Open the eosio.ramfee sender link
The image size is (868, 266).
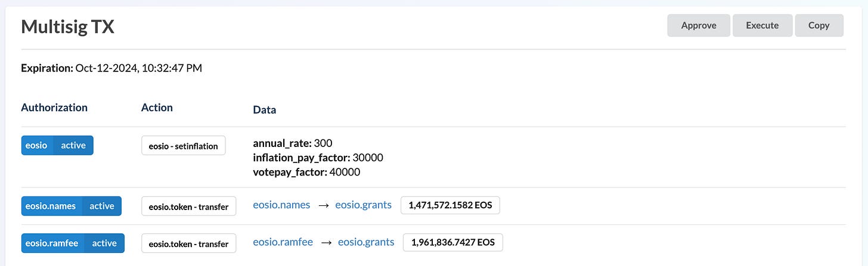click(283, 242)
